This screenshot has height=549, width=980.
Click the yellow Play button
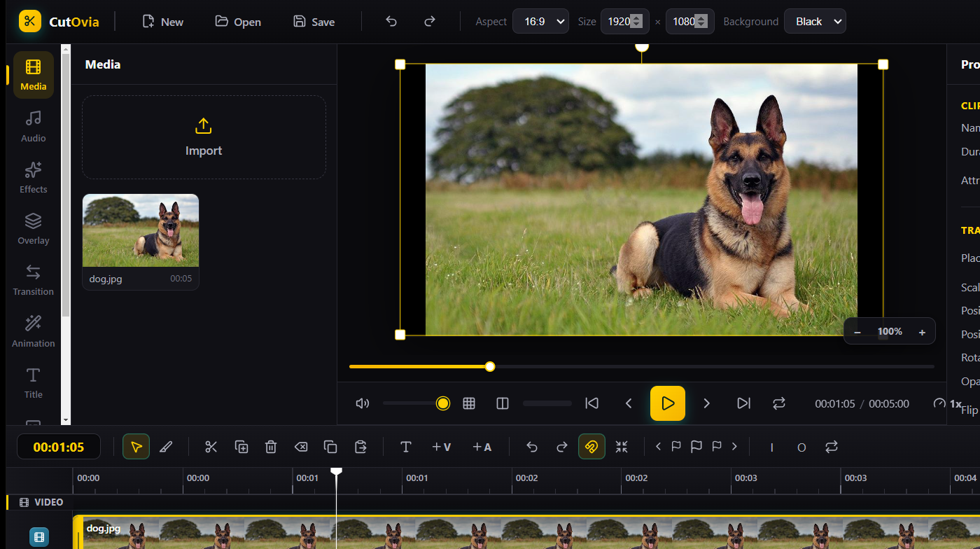668,403
